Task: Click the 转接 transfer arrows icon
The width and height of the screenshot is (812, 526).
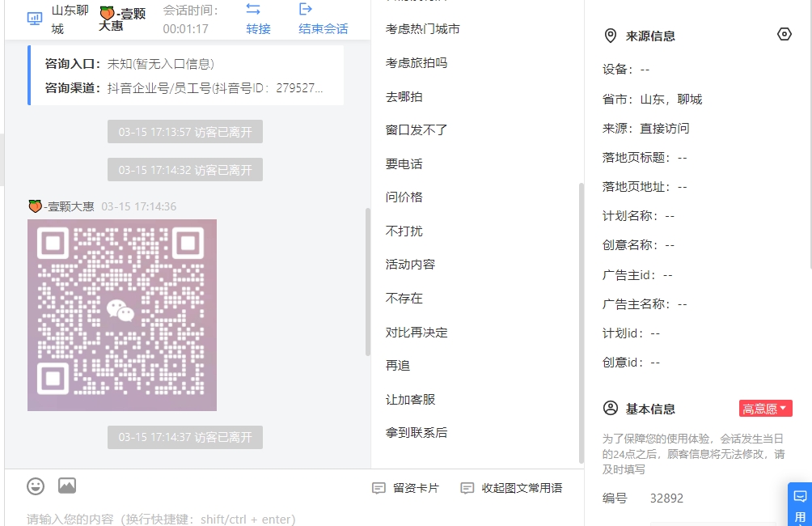Action: tap(253, 9)
